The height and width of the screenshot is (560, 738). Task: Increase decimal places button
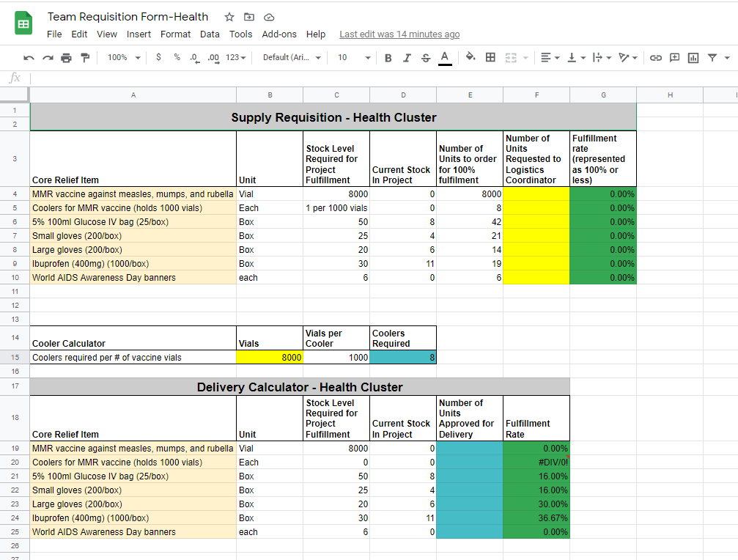pyautogui.click(x=214, y=57)
